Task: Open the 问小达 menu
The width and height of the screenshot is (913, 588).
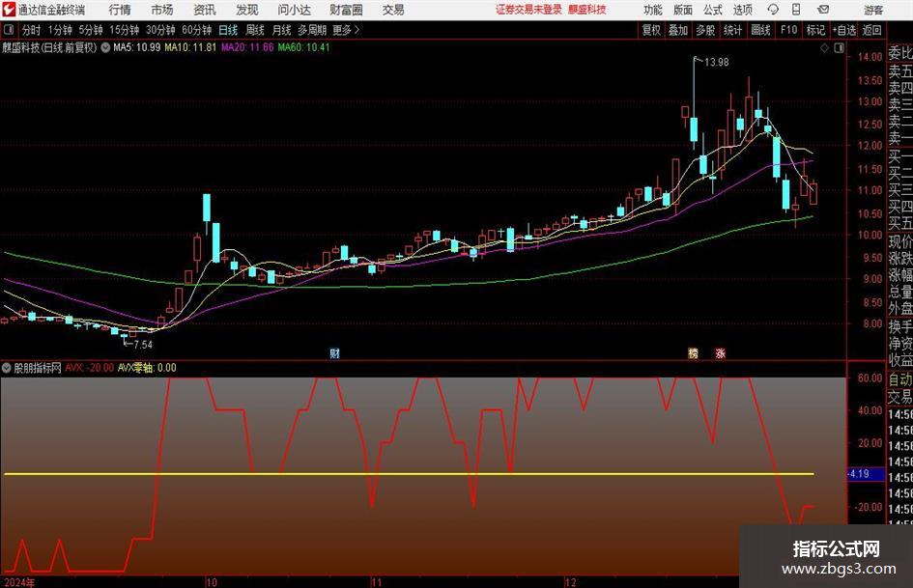Action: click(294, 10)
